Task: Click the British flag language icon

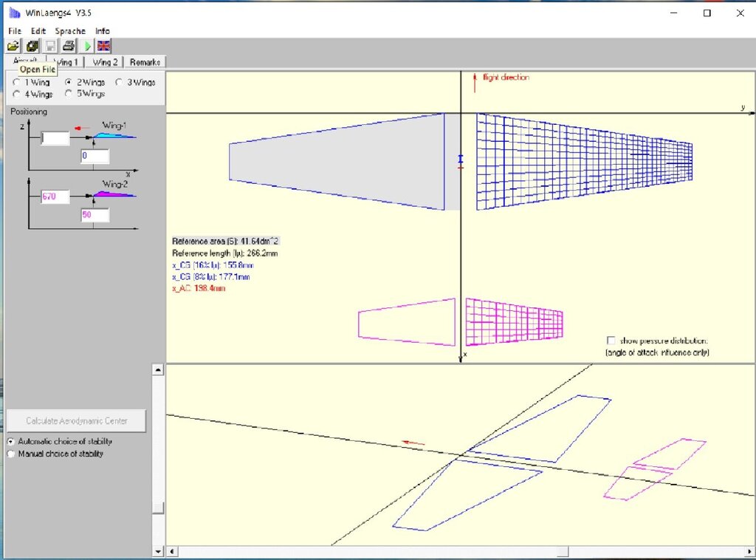Action: coord(104,46)
